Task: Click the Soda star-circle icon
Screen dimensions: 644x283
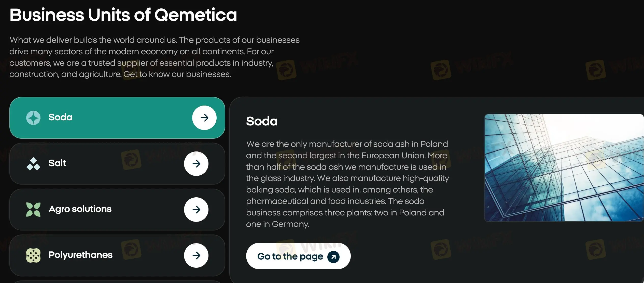Action: click(x=33, y=118)
